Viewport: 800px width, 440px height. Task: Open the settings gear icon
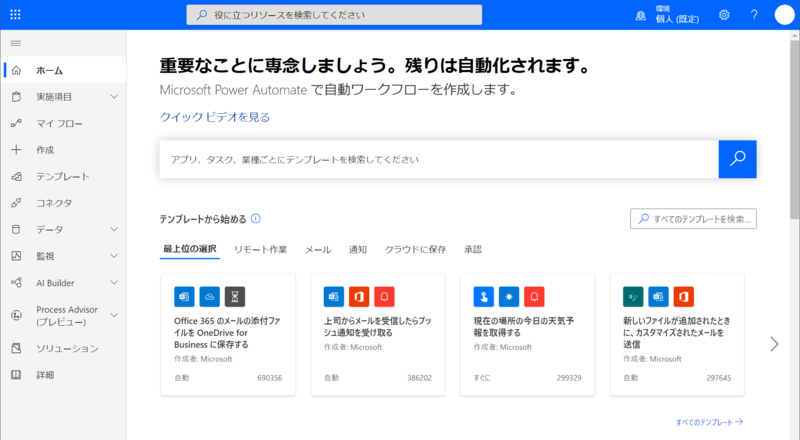click(724, 15)
